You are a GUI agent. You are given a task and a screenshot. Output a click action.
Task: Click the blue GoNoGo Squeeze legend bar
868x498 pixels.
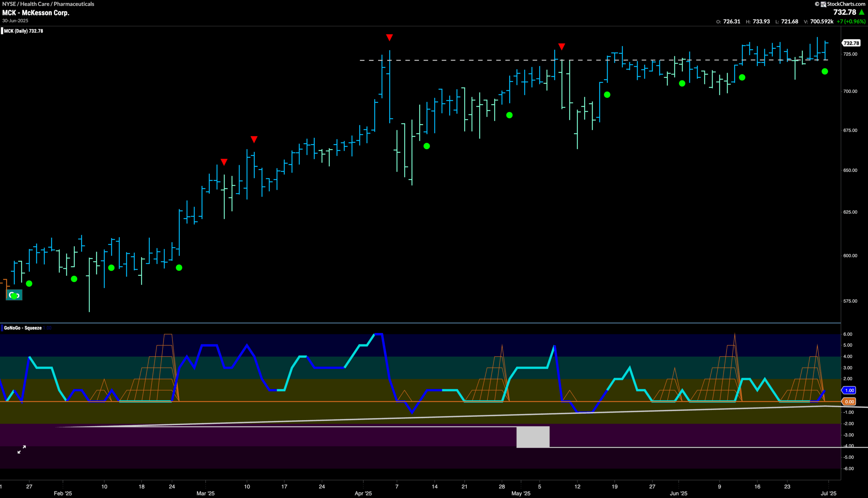point(2,328)
